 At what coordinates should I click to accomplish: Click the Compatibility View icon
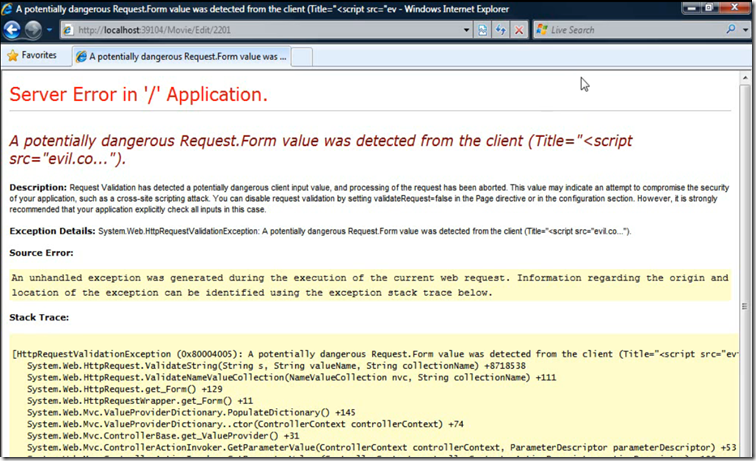(x=483, y=30)
